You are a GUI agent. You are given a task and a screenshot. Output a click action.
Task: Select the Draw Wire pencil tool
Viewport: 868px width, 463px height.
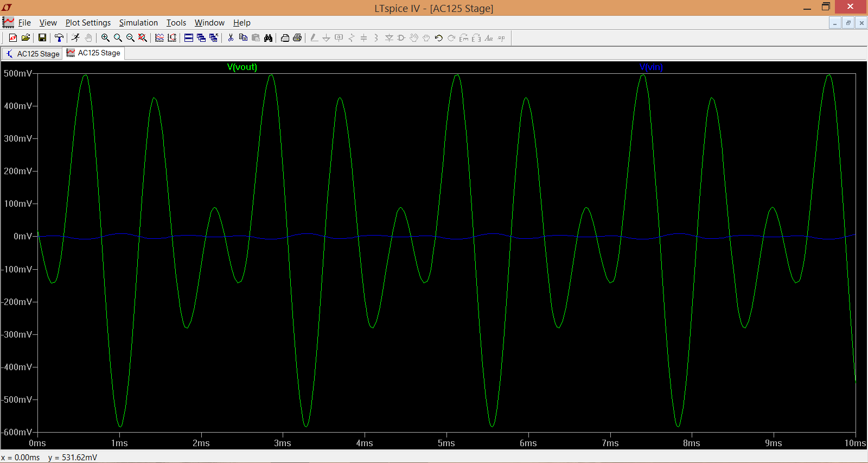(314, 37)
